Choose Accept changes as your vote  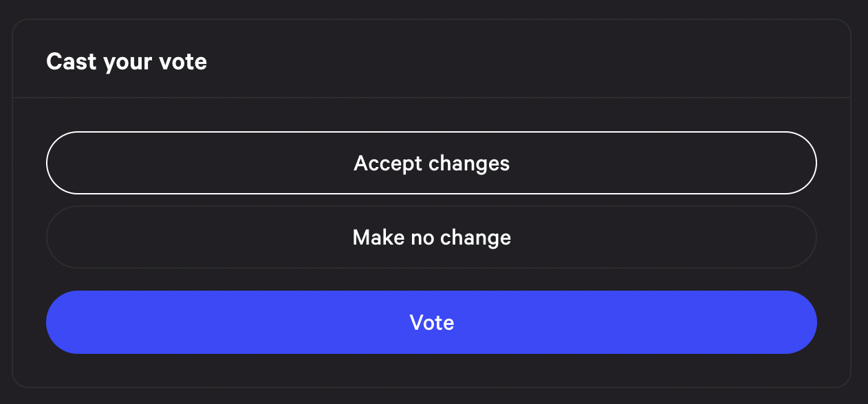(431, 163)
